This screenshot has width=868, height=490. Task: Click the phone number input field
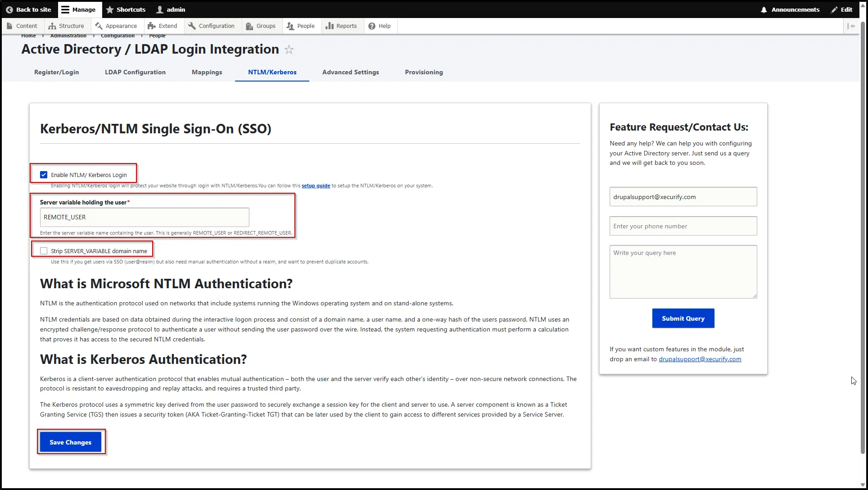683,226
